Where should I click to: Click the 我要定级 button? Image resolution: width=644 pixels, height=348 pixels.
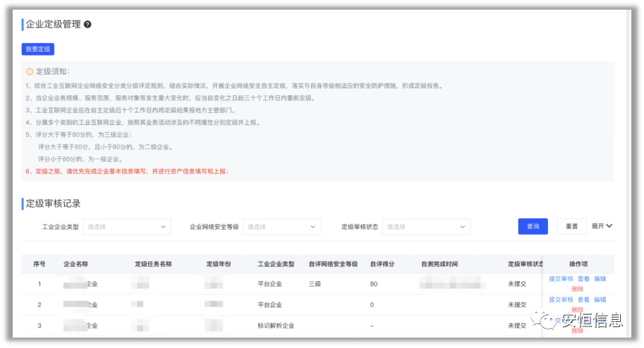(x=38, y=49)
